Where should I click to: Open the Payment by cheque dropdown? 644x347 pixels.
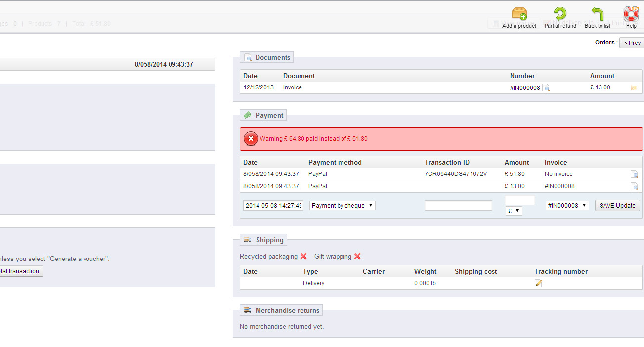click(342, 205)
